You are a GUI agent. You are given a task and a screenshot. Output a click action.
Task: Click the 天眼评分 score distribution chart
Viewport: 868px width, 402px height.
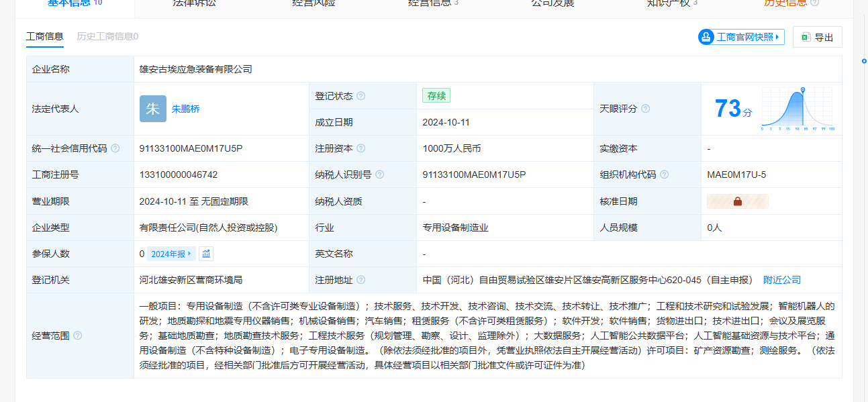(797, 109)
